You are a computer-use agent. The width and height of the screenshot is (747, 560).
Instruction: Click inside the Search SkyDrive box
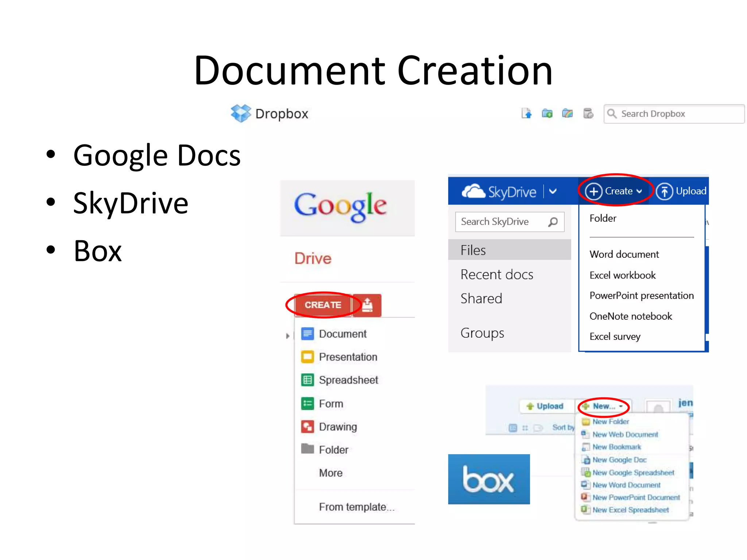(510, 222)
